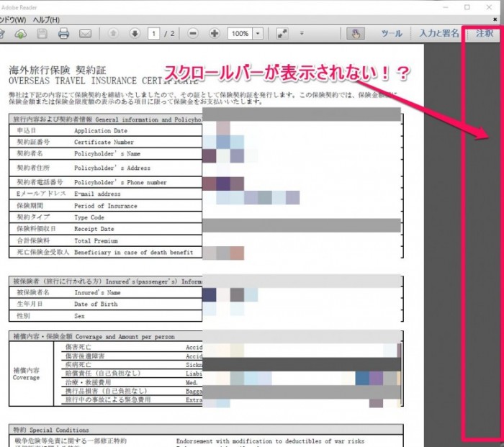Image resolution: width=504 pixels, height=447 pixels.
Task: Expand toolbar overflow chevron
Action: [302, 33]
